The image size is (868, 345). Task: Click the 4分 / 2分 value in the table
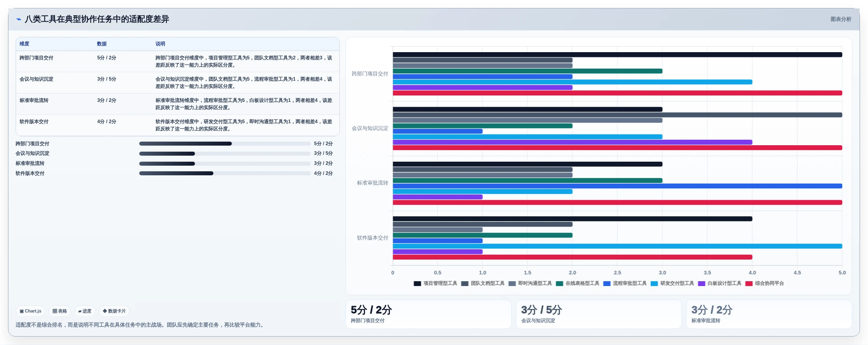107,122
